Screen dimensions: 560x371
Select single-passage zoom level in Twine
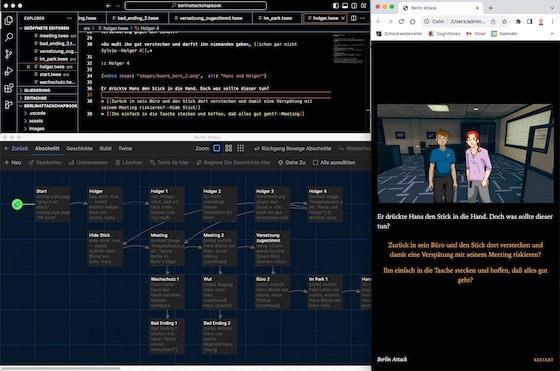217,149
